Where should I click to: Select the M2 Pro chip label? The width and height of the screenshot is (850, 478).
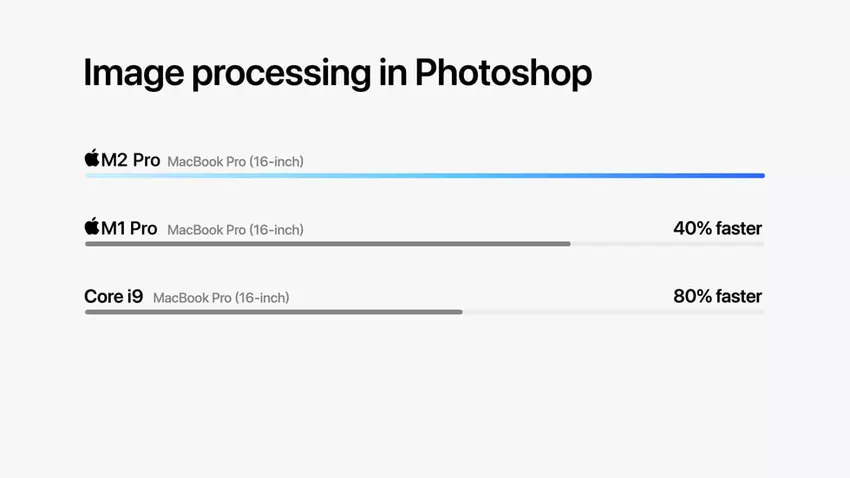point(131,160)
